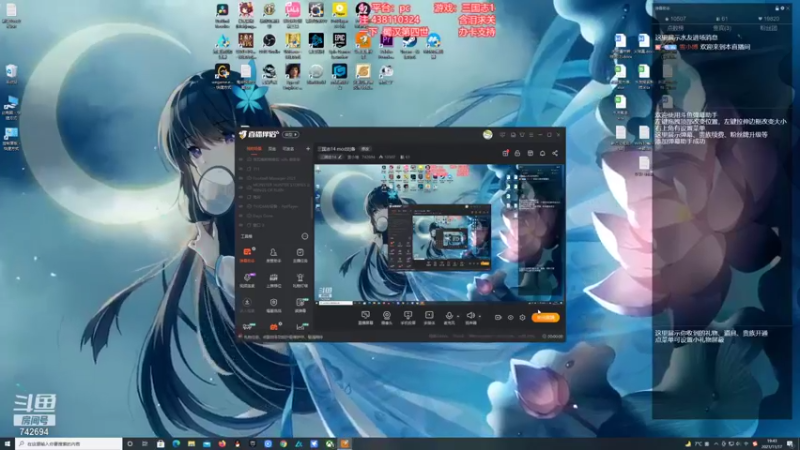Click the record camera icon beside the start button
Screen dimensions: 800x450
498,317
